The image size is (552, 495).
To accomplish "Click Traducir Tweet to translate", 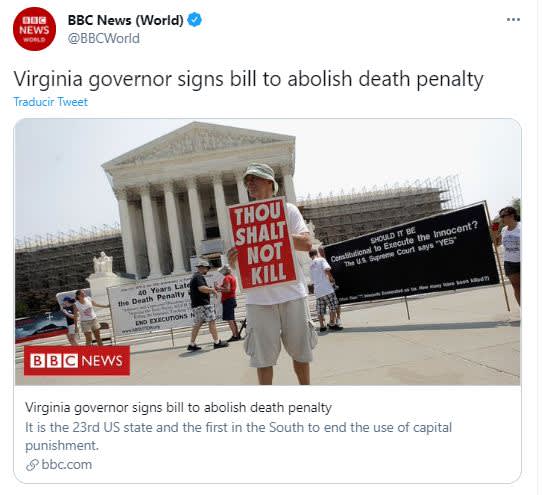I will point(50,102).
